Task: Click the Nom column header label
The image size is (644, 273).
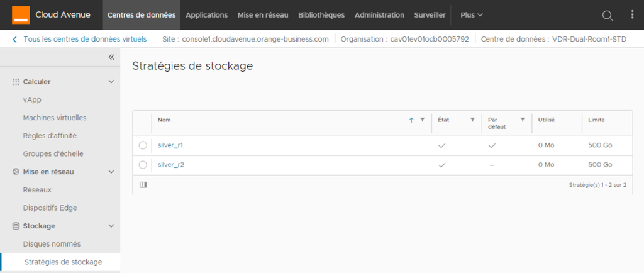Action: (x=164, y=120)
